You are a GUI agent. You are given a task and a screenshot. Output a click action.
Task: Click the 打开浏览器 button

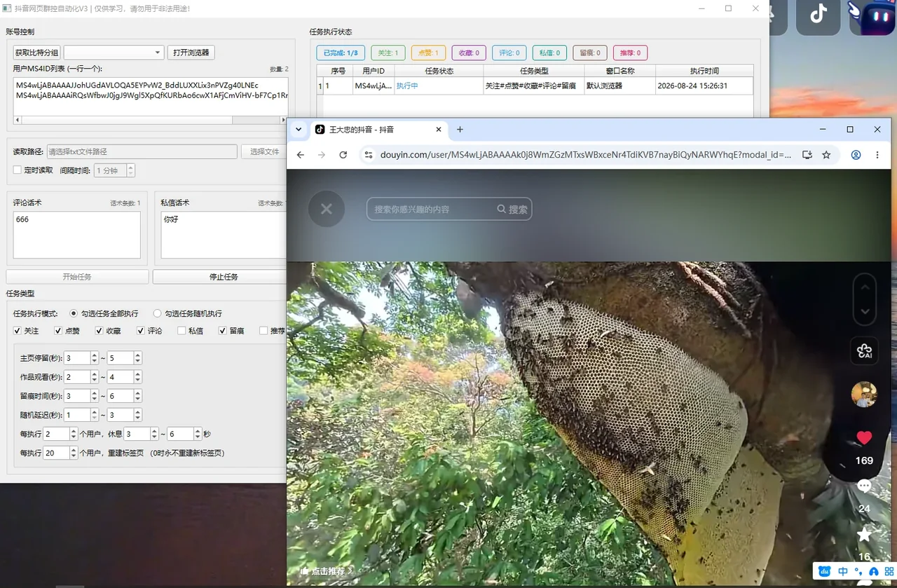pos(191,53)
